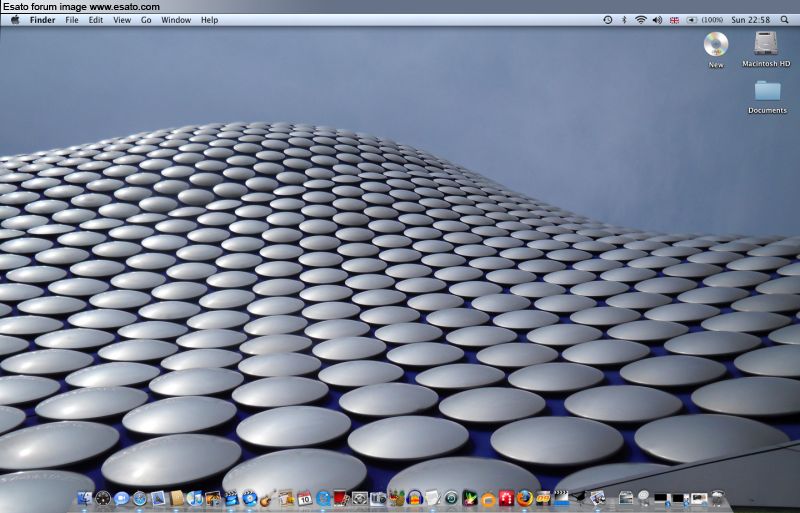Open the Trash in the Dock
This screenshot has width=800, height=513.
point(717,497)
